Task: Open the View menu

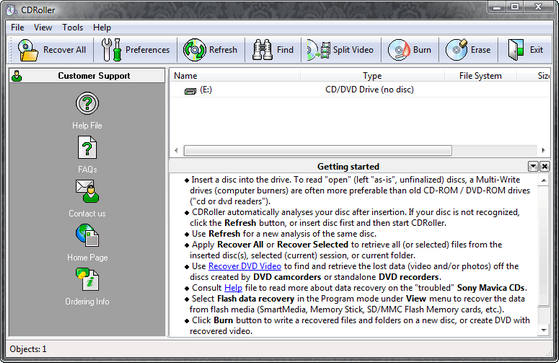Action: (x=43, y=27)
